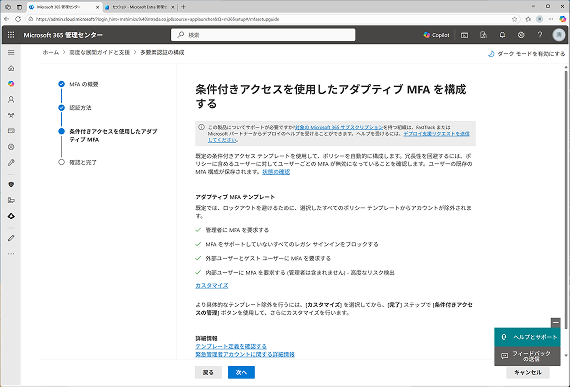570x387 pixels.
Task: Open the sidebar icon just below the shield icon
Action: click(11, 200)
